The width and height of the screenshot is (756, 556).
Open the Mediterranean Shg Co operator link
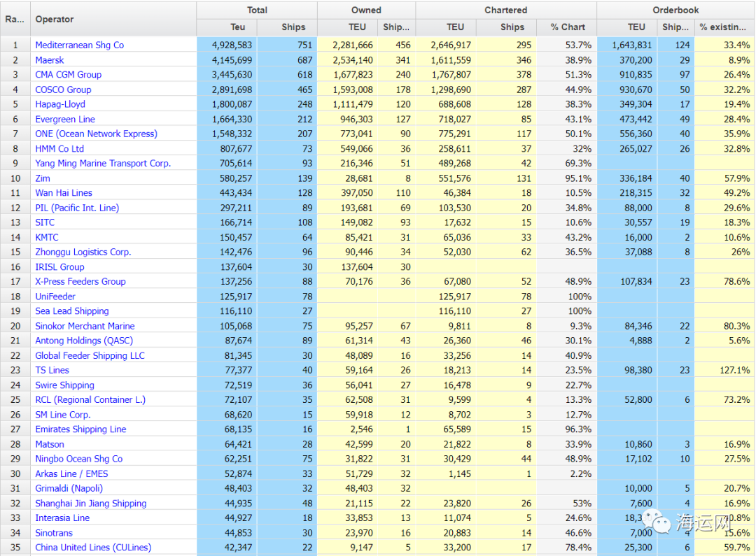coord(80,45)
